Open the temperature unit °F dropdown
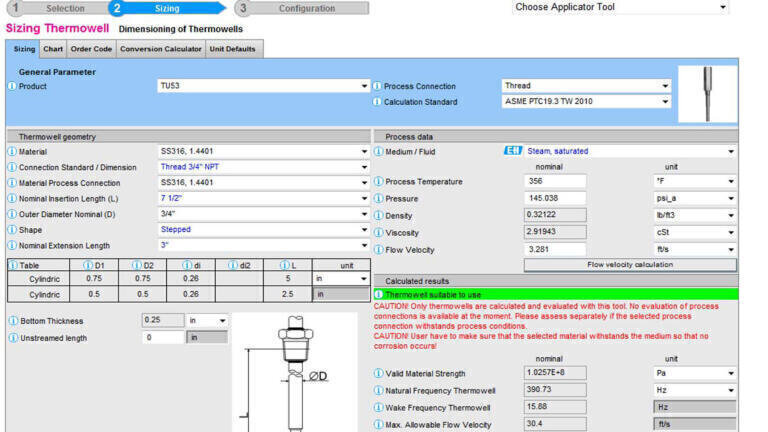 click(x=695, y=181)
